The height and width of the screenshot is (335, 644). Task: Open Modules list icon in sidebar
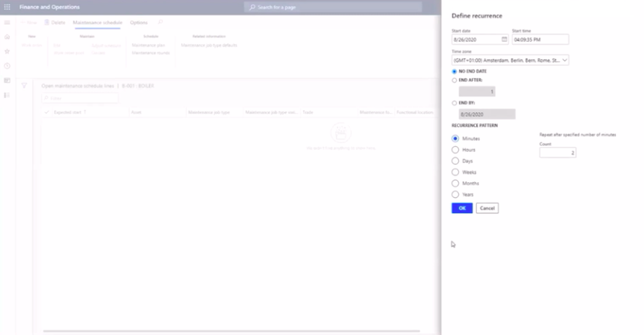tap(7, 95)
